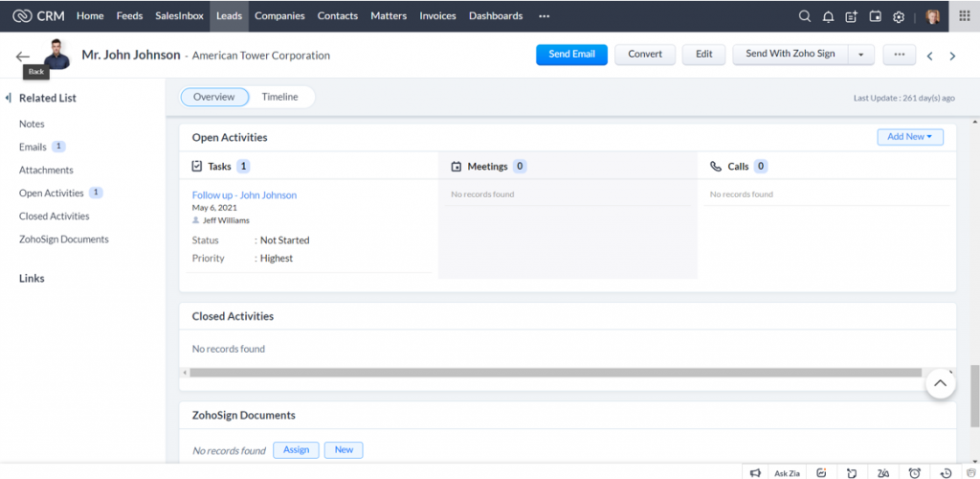Screen dimensions: 980x479
Task: Open Send With Zoho Sign dropdown arrow
Action: [x=860, y=55]
